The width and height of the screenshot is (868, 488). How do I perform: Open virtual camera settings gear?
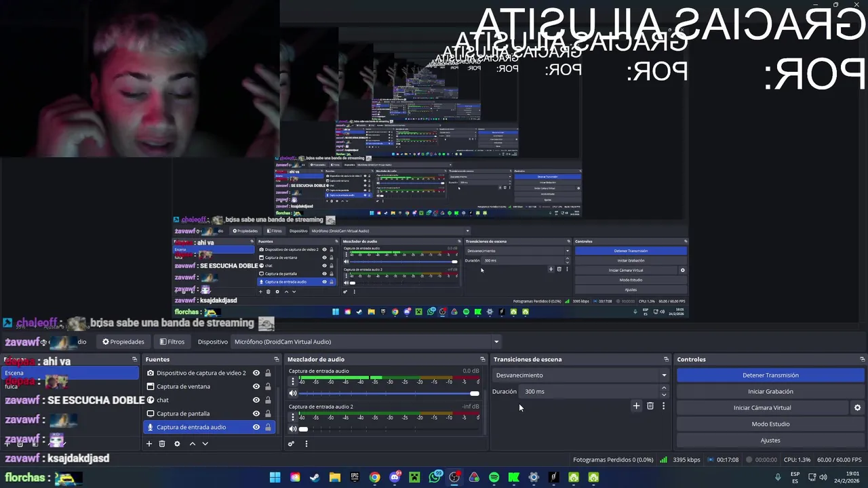click(x=857, y=407)
